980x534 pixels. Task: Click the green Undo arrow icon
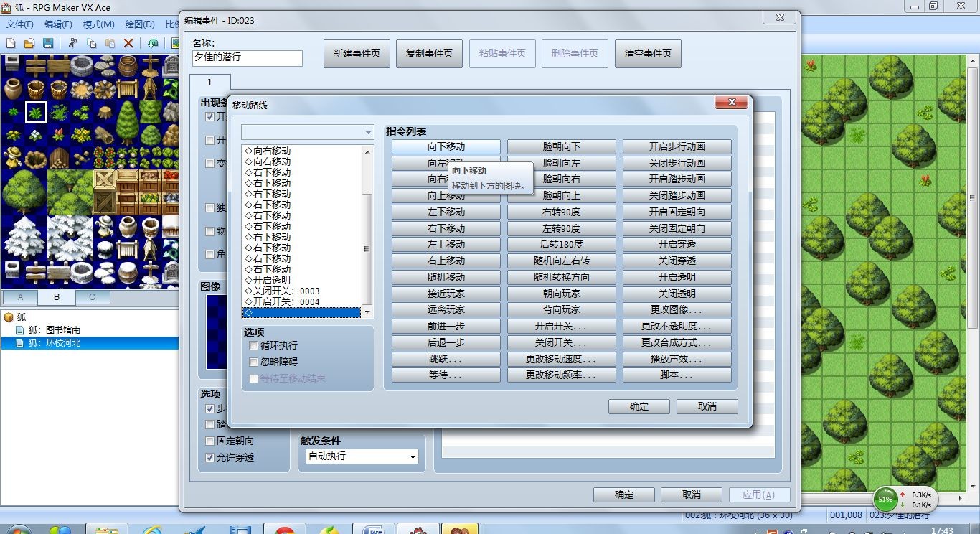[153, 43]
